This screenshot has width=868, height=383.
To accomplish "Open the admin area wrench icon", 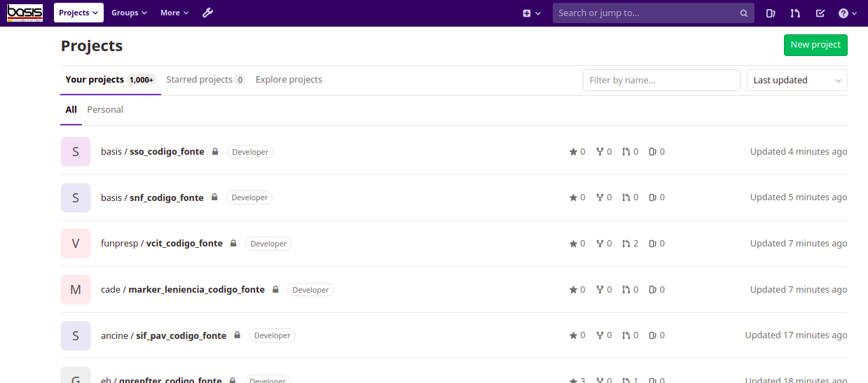I will click(x=207, y=13).
